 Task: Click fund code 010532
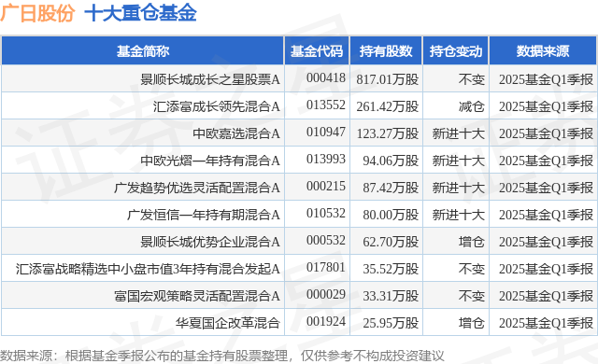(x=326, y=213)
